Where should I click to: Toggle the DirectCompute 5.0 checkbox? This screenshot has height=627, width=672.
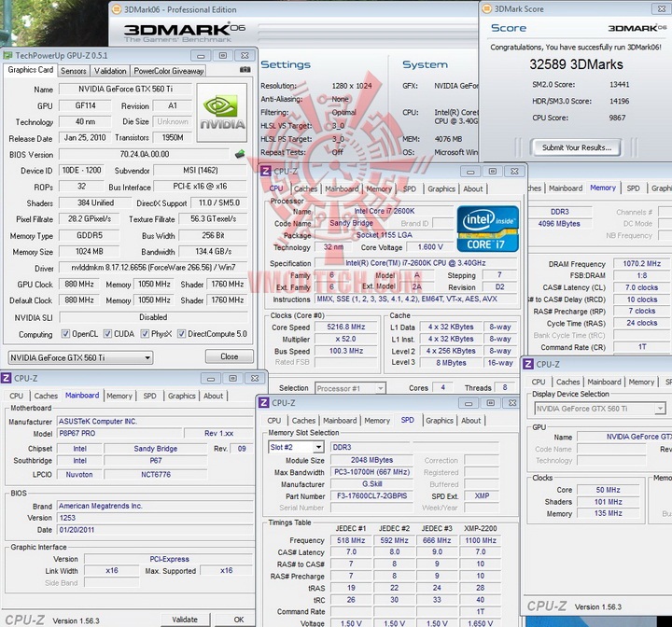coord(181,333)
